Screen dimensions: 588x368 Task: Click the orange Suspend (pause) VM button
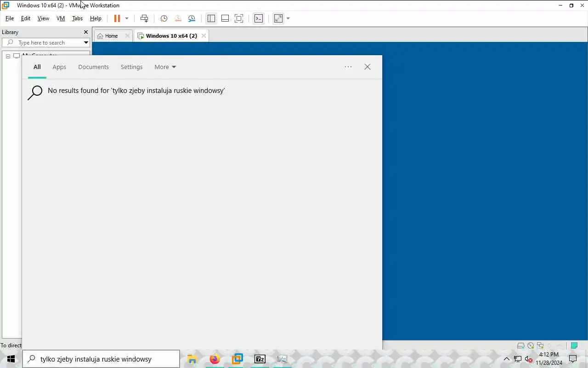click(x=117, y=18)
